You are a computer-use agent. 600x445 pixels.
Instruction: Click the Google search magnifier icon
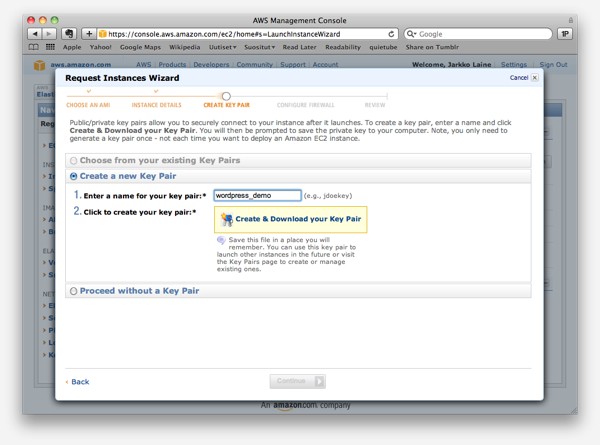pyautogui.click(x=411, y=34)
